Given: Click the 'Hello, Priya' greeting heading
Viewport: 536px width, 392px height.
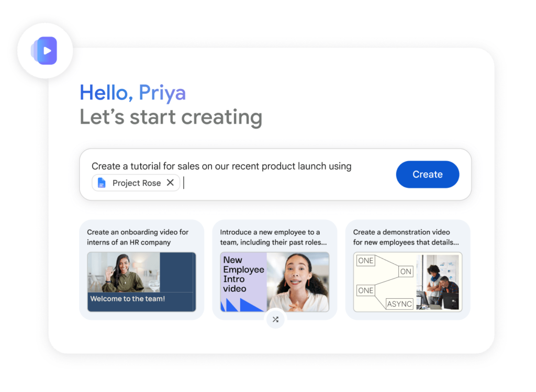Looking at the screenshot, I should [132, 93].
